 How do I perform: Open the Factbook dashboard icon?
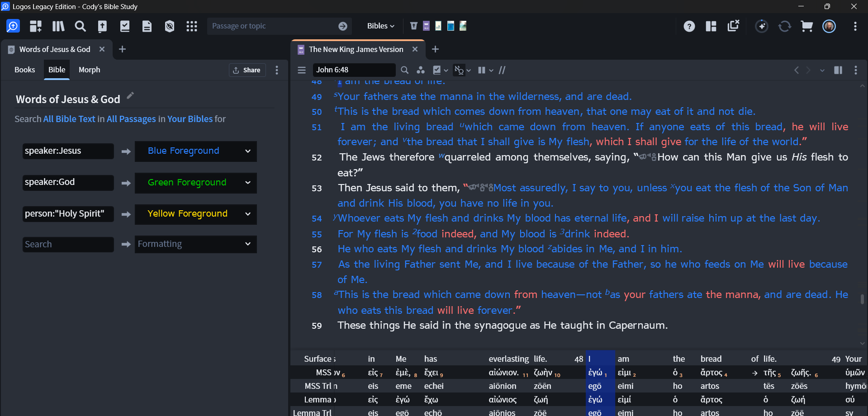tap(36, 26)
